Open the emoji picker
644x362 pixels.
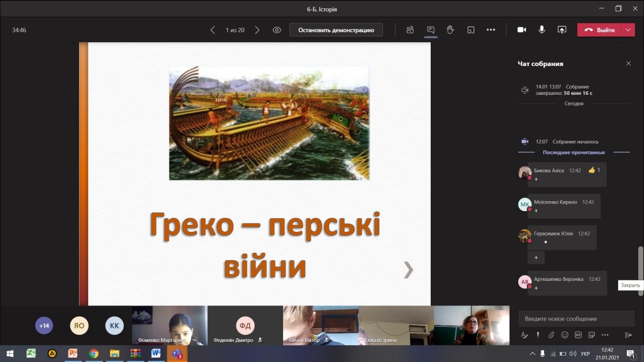[x=565, y=335]
